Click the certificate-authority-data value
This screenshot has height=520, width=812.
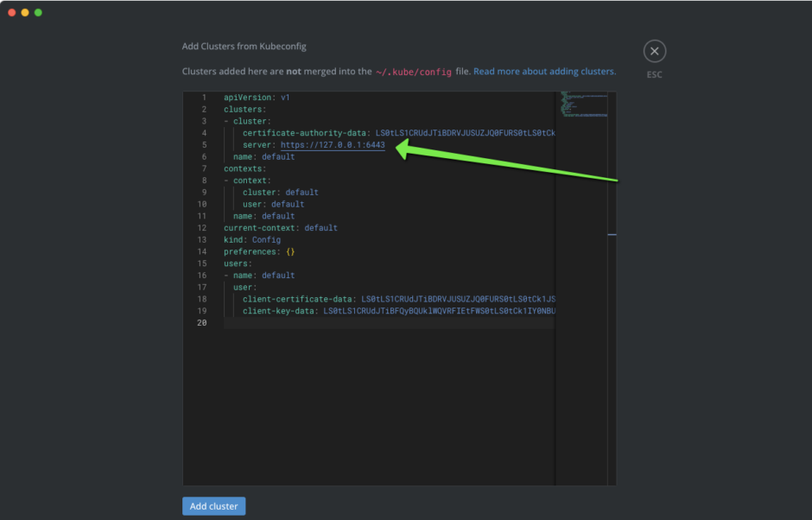[465, 133]
